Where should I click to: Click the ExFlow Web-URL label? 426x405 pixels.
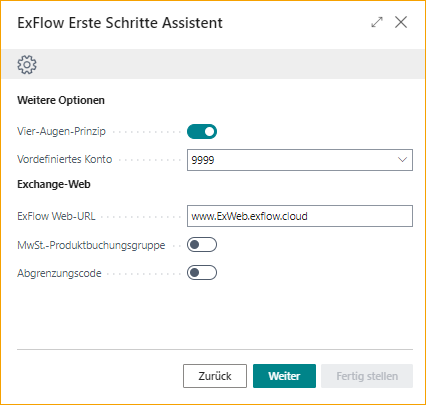point(56,216)
